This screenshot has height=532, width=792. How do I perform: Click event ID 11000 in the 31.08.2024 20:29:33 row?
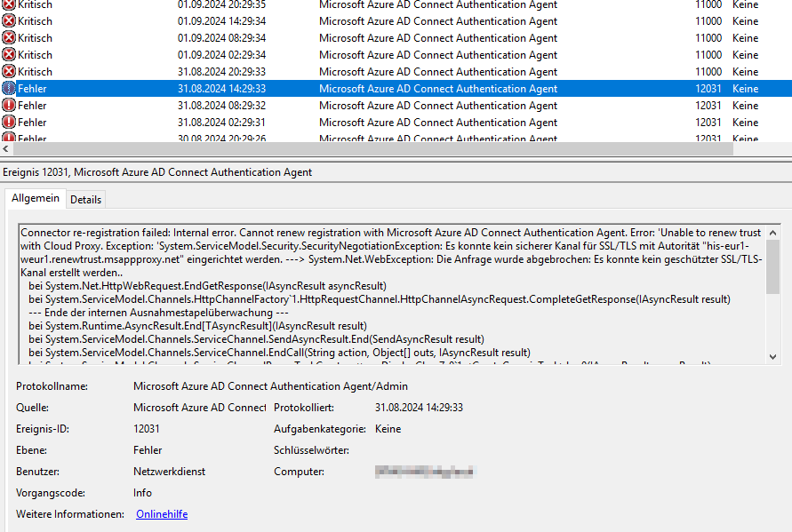coord(708,72)
